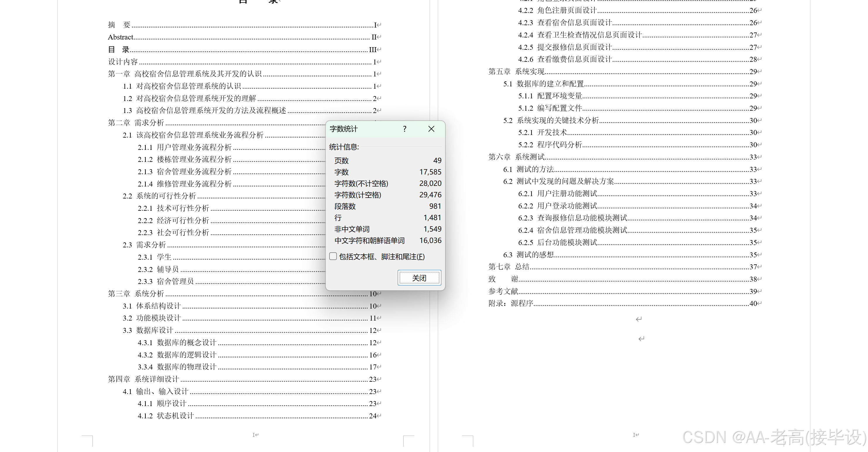Open 6.2.3 查询报修信息功能模块测试 entry
Screen dimensions: 868x452
point(572,218)
